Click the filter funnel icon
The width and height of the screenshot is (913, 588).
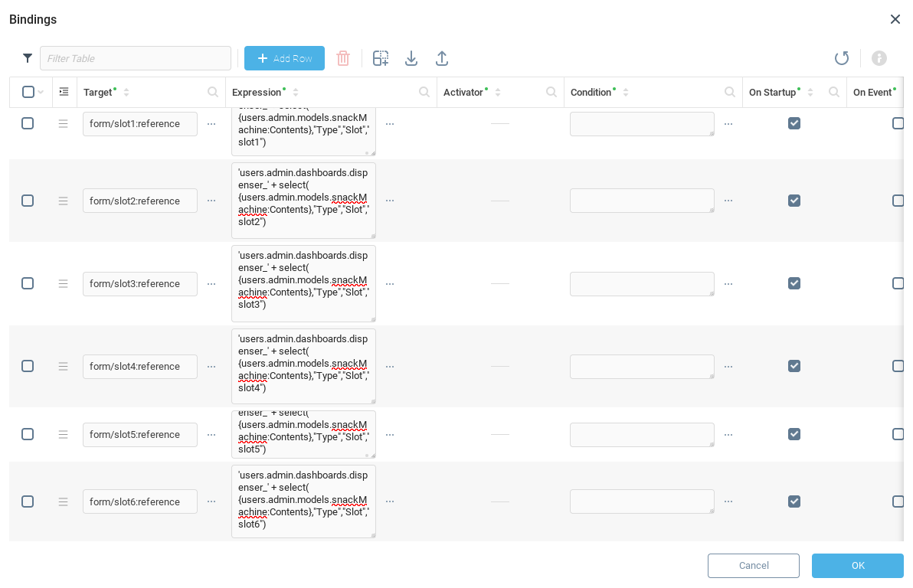pyautogui.click(x=28, y=58)
